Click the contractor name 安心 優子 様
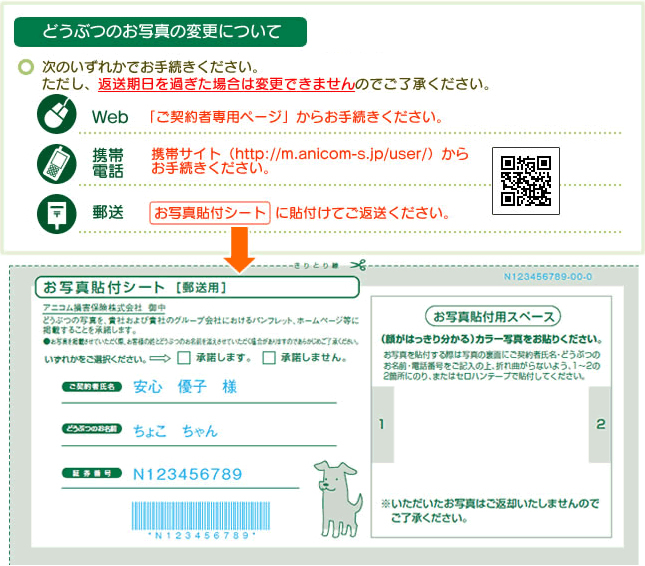This screenshot has height=566, width=645. coord(185,387)
